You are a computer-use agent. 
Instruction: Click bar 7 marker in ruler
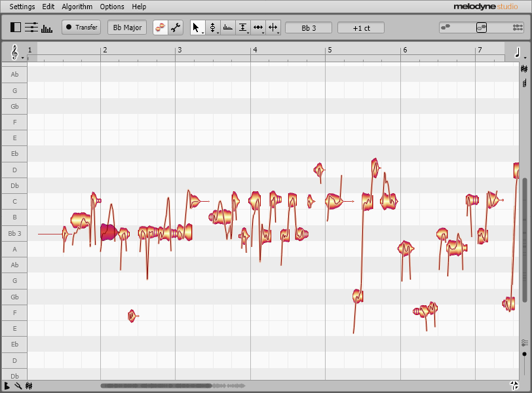tap(480, 50)
